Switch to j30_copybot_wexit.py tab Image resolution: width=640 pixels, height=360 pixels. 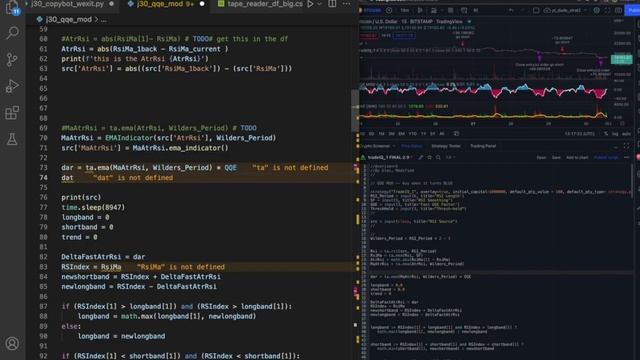coord(67,4)
